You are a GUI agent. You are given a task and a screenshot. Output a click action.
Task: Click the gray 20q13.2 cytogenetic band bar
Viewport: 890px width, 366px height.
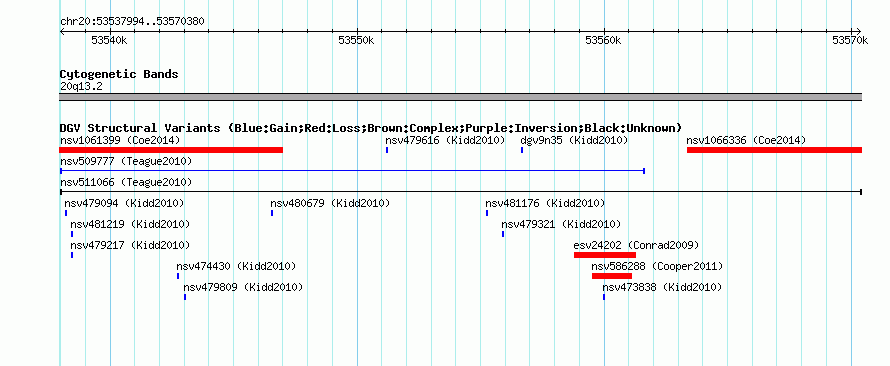tap(461, 97)
